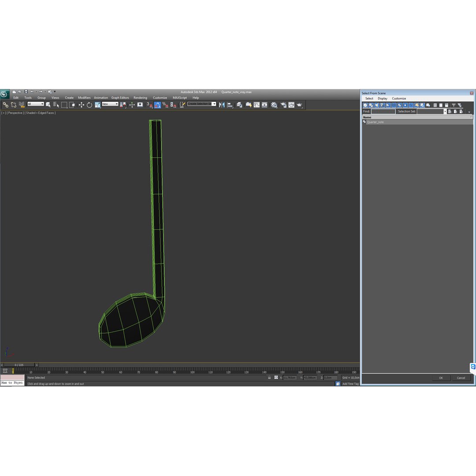
Task: Toggle Angle Snap
Action: (157, 105)
